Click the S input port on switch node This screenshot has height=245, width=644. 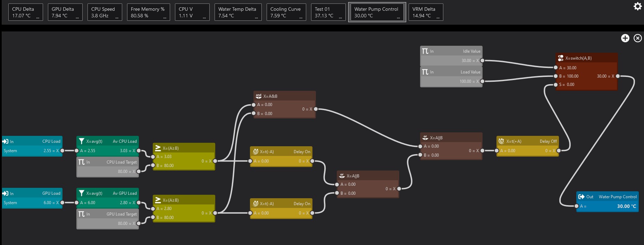[555, 85]
